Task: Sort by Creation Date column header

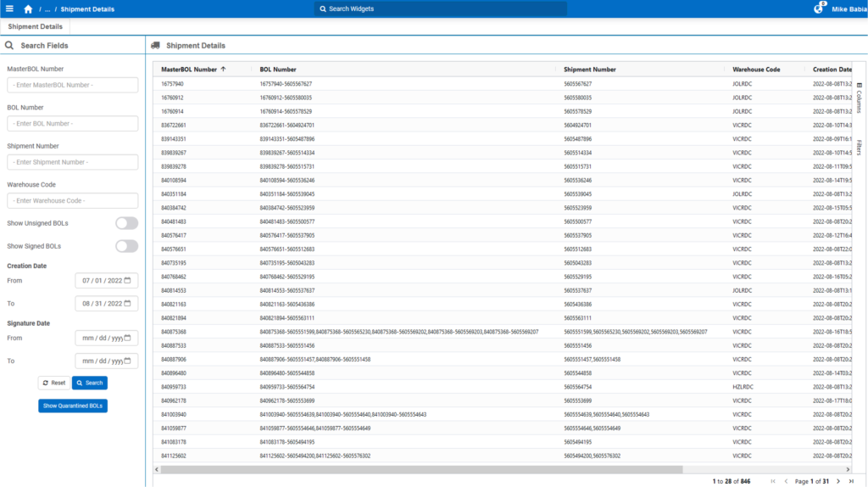Action: click(832, 70)
